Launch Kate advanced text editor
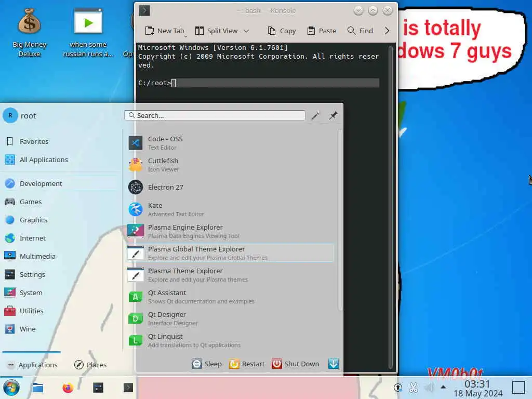The height and width of the screenshot is (399, 532). pos(231,209)
